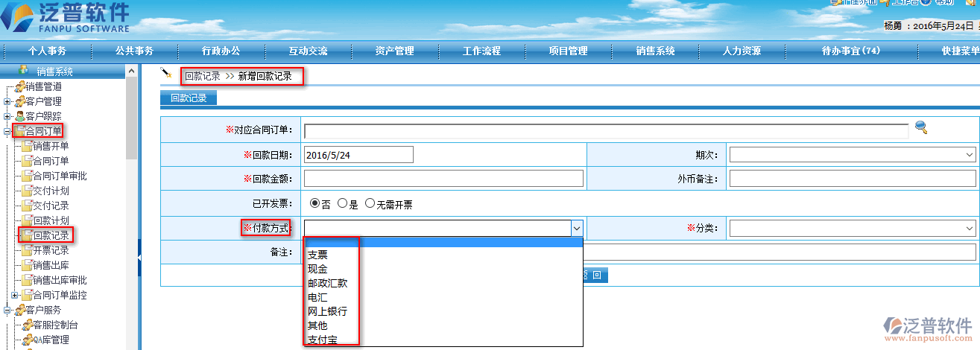Open 资产管理 in the top navigation
The height and width of the screenshot is (350, 980).
coord(394,51)
